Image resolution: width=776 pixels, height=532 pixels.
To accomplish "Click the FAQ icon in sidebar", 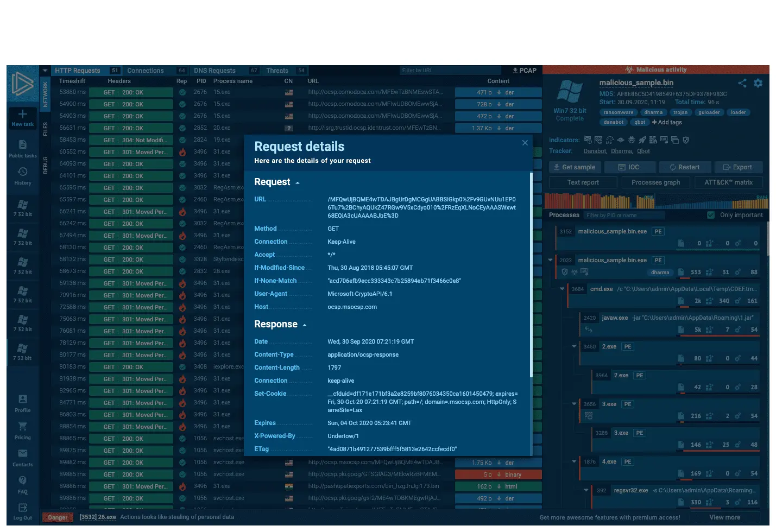I will coord(22,481).
